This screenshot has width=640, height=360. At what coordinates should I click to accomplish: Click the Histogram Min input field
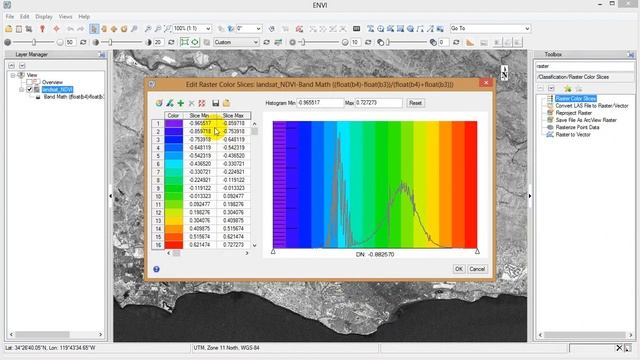coord(320,103)
